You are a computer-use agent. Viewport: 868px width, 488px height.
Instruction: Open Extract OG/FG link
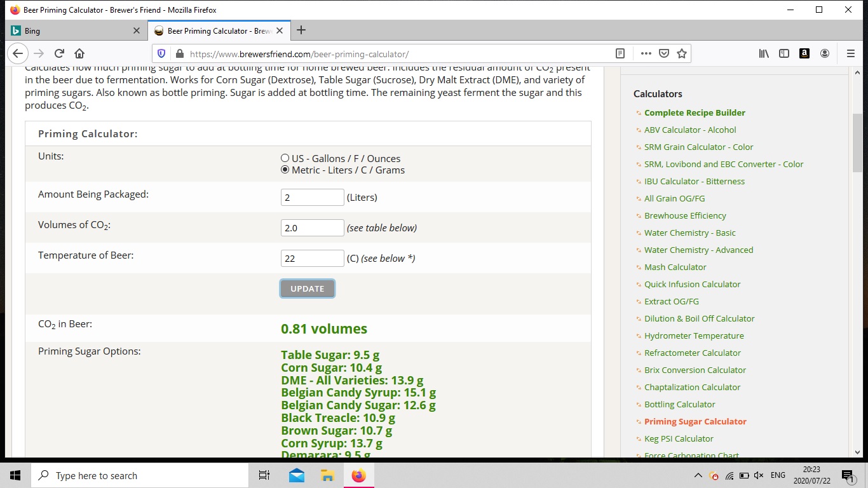tap(672, 301)
